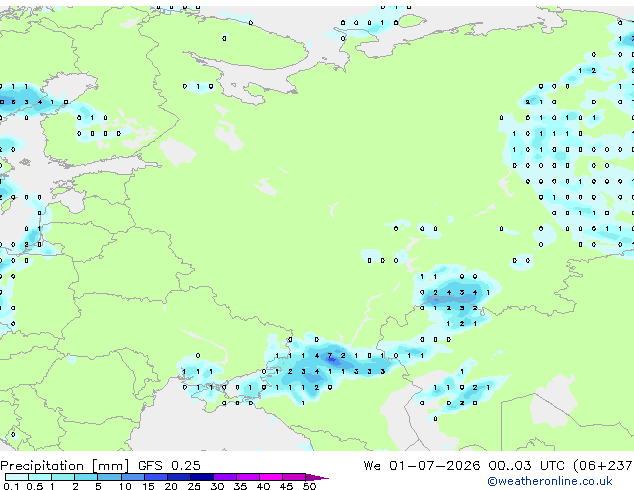This screenshot has width=634, height=490.
Task: Click the '30' legend scale label
Action: 217,486
